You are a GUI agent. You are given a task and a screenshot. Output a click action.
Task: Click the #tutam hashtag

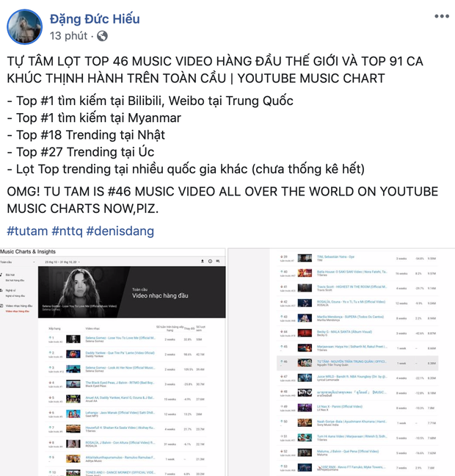click(27, 231)
